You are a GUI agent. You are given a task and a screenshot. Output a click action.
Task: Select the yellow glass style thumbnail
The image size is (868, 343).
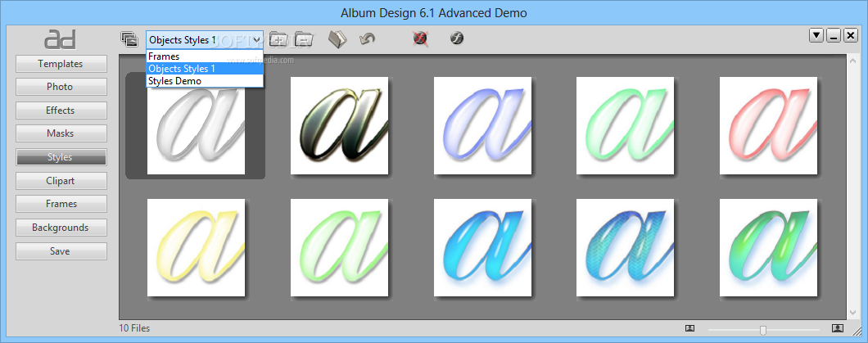coord(196,248)
